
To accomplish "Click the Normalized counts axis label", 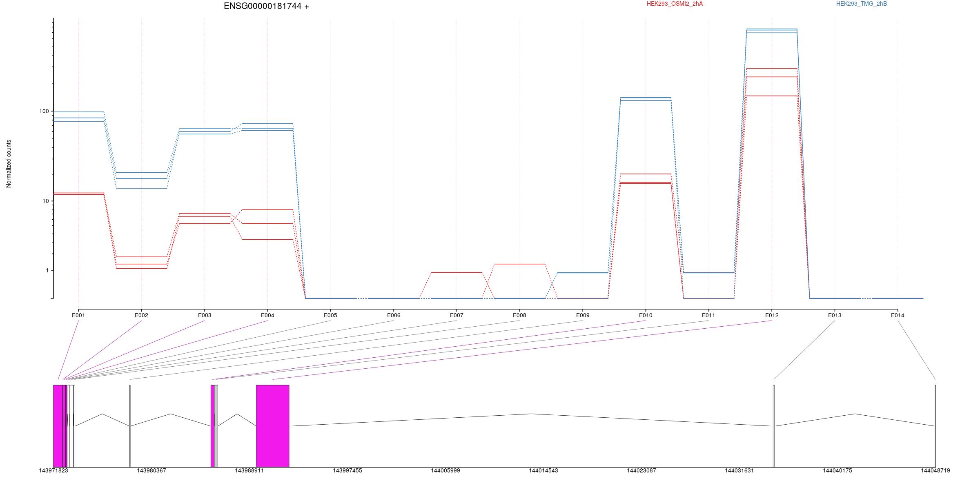I will click(x=9, y=164).
